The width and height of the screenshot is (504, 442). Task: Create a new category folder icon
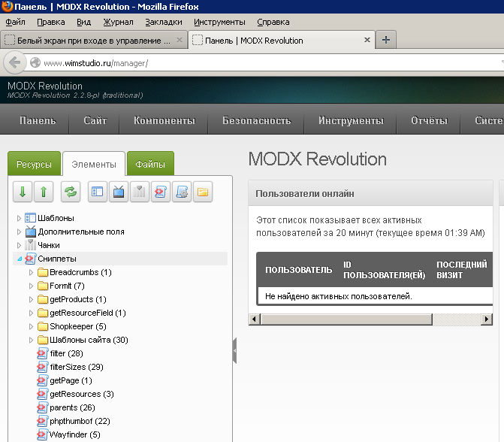point(203,192)
